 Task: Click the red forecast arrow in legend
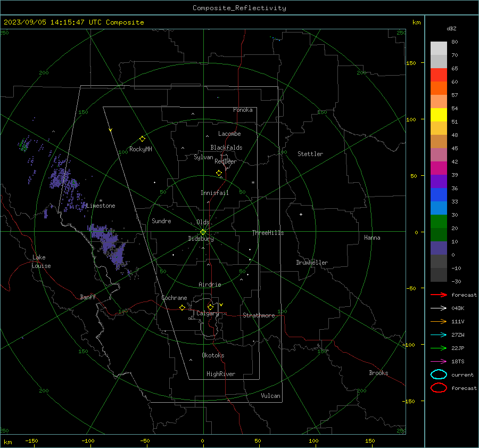(439, 295)
